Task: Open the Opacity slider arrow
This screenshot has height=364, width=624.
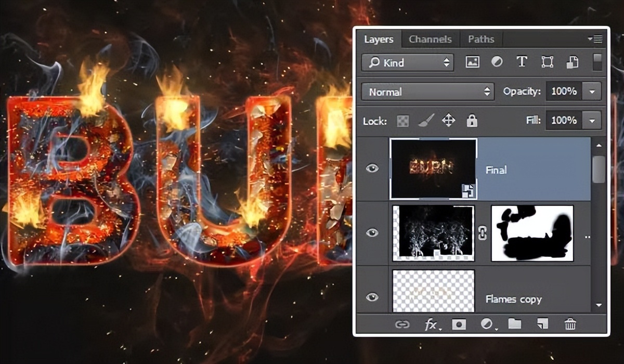Action: pyautogui.click(x=592, y=92)
